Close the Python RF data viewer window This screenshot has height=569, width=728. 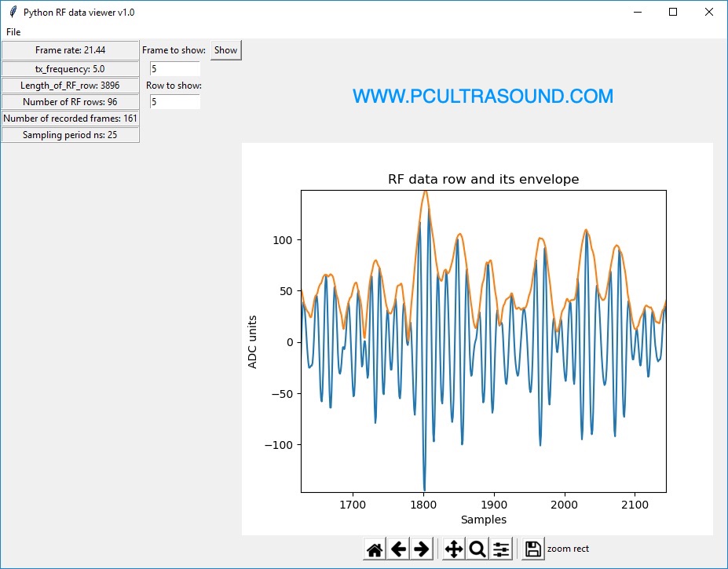[x=709, y=12]
